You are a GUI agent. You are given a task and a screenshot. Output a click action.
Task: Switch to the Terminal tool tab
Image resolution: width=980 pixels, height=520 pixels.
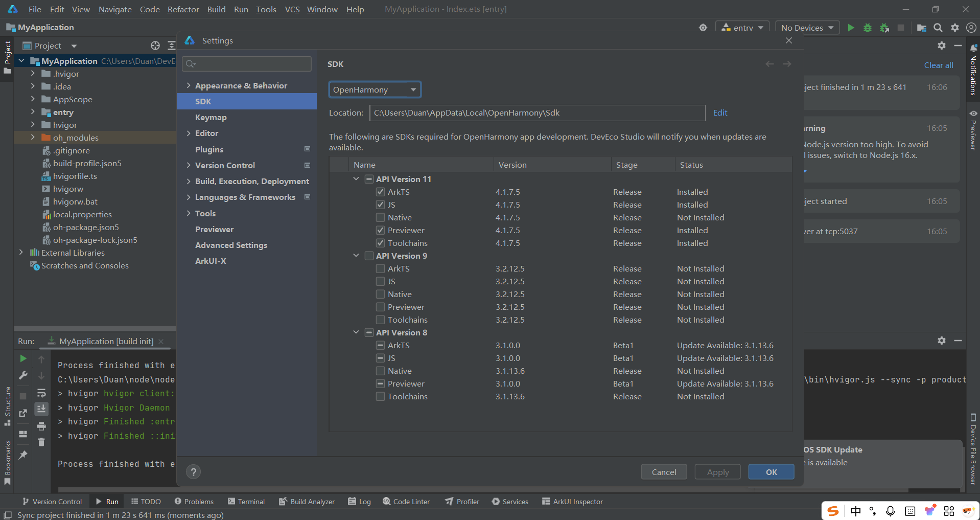tap(246, 502)
